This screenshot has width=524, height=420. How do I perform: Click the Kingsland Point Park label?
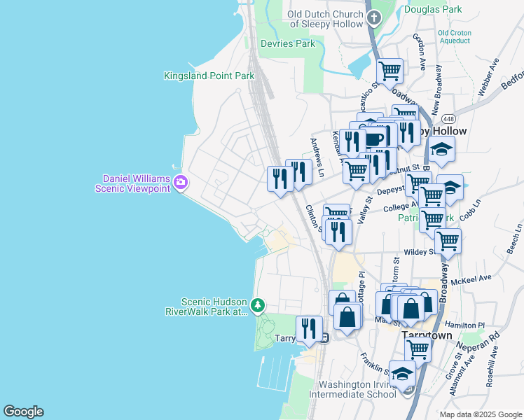209,76
